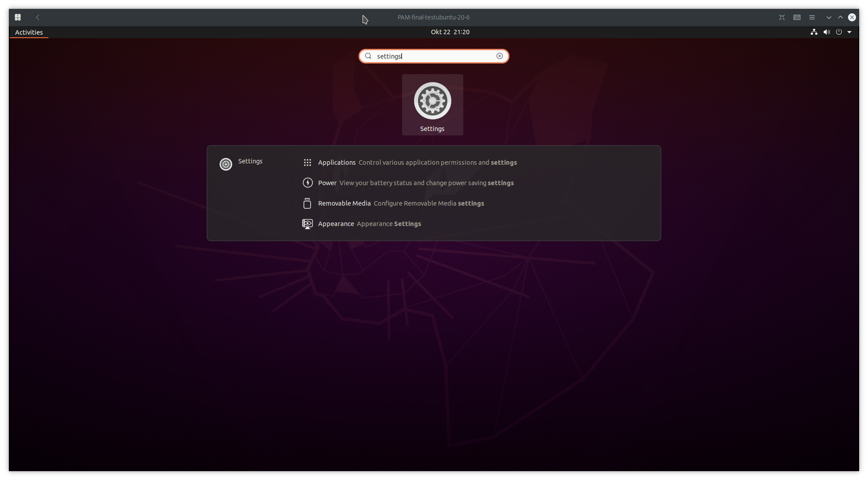Click the viewer app icon at top left
This screenshot has height=480, width=868.
click(x=18, y=17)
